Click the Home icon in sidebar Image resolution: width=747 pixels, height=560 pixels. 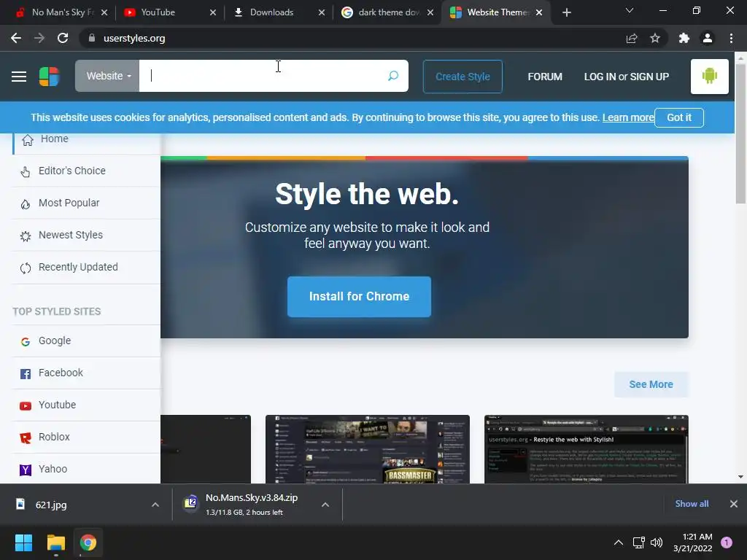28,140
